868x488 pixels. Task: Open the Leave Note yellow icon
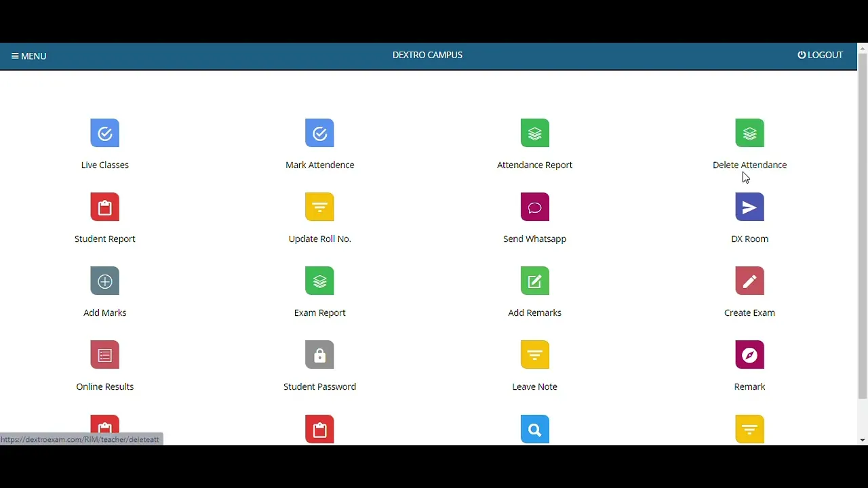point(535,354)
